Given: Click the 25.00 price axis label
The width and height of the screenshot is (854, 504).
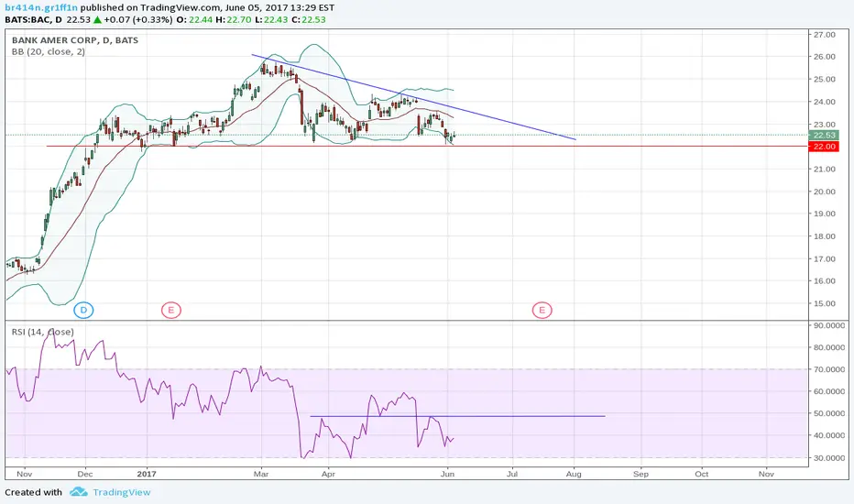Looking at the screenshot, I should click(824, 79).
